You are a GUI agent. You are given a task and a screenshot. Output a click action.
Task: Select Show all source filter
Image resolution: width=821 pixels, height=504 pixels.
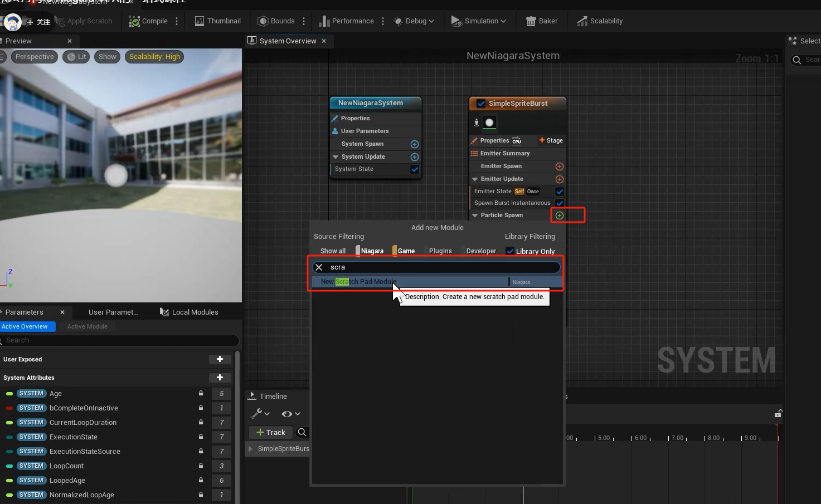pos(333,251)
